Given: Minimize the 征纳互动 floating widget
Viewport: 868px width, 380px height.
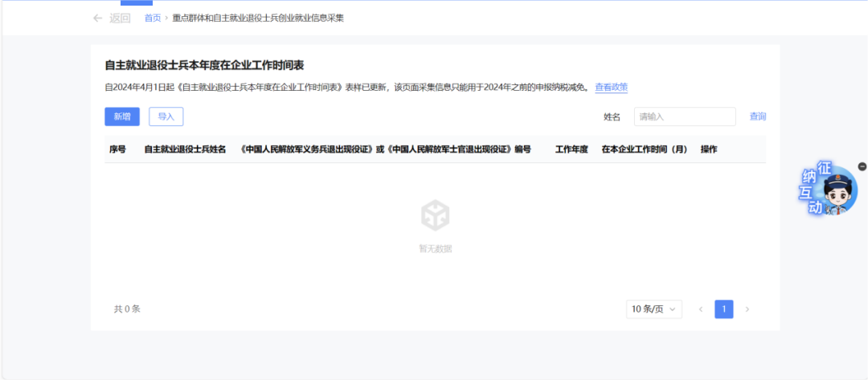Looking at the screenshot, I should pyautogui.click(x=862, y=166).
